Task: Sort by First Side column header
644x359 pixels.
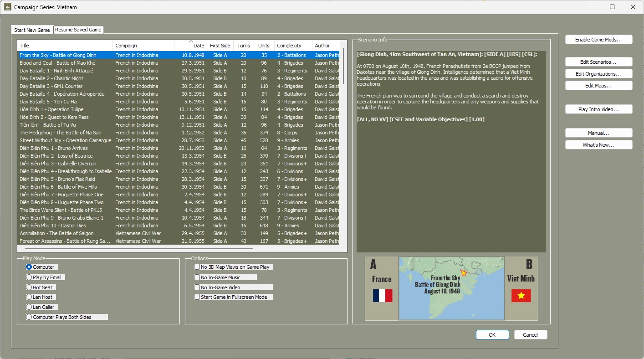Action: point(220,46)
